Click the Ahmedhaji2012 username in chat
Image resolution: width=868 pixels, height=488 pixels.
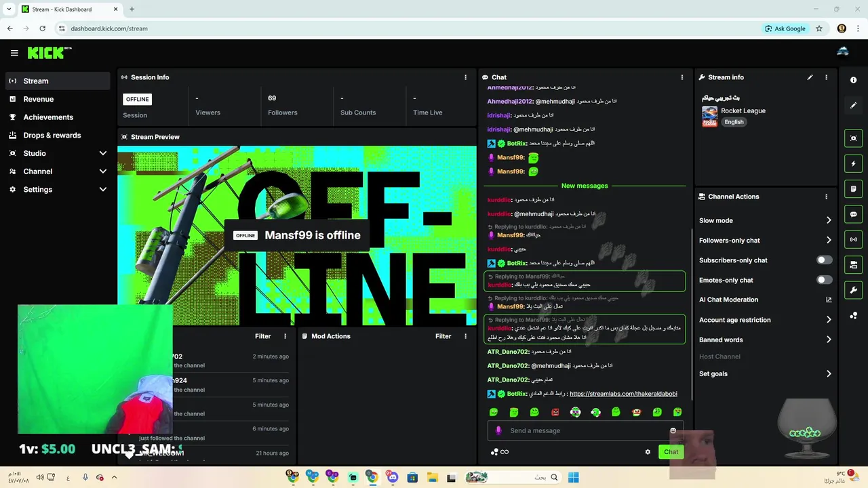(509, 102)
